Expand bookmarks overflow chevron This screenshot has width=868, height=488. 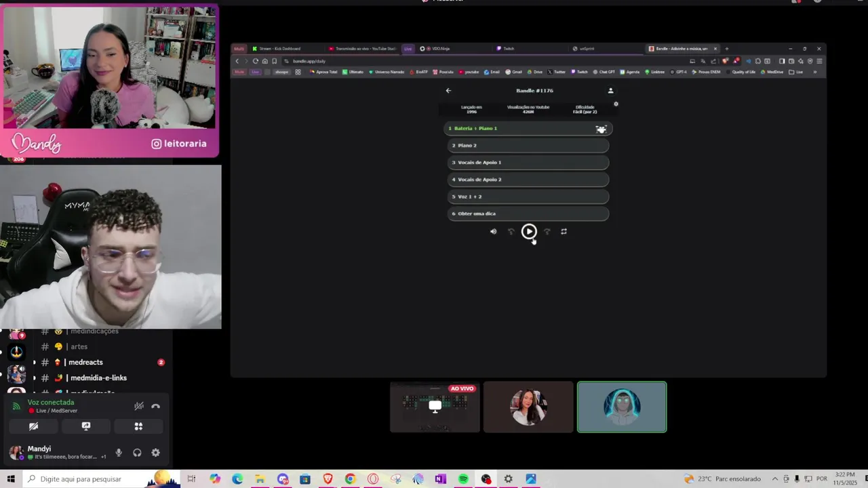pos(815,72)
